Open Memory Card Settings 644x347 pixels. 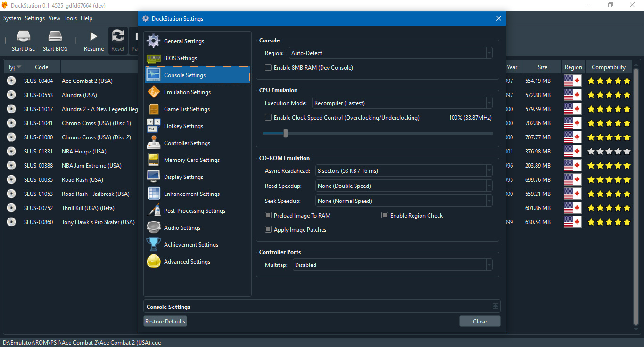(x=191, y=160)
